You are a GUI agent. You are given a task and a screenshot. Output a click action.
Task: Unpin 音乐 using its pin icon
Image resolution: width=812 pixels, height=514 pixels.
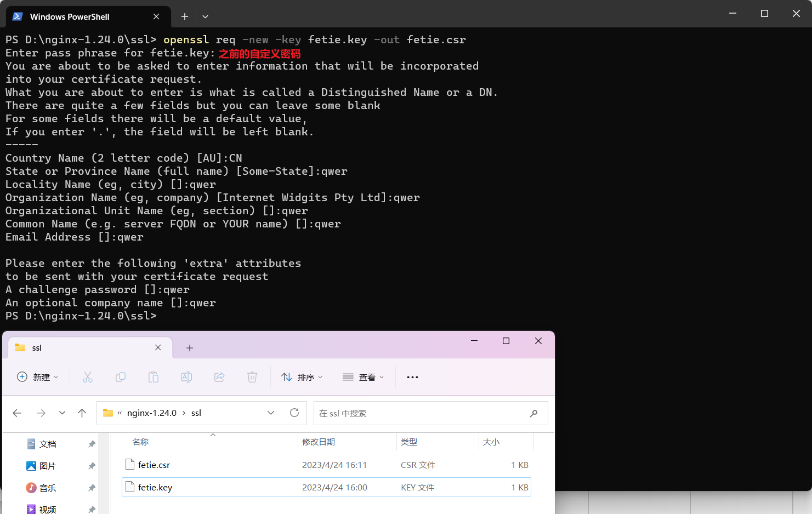pos(92,488)
